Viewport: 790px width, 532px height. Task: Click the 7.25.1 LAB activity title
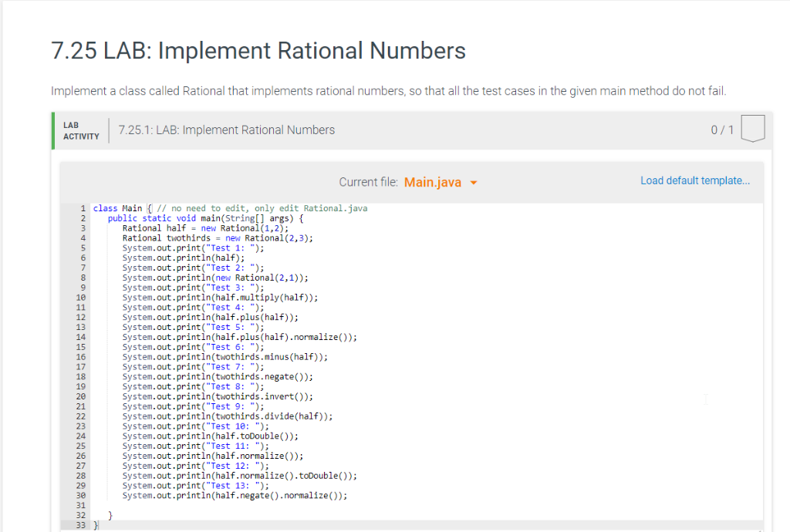coord(226,130)
